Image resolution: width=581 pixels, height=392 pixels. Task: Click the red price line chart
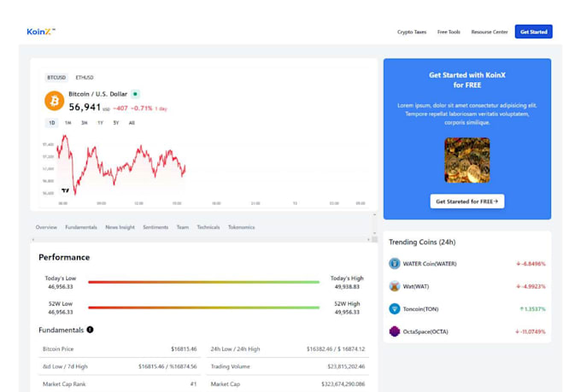pyautogui.click(x=120, y=165)
